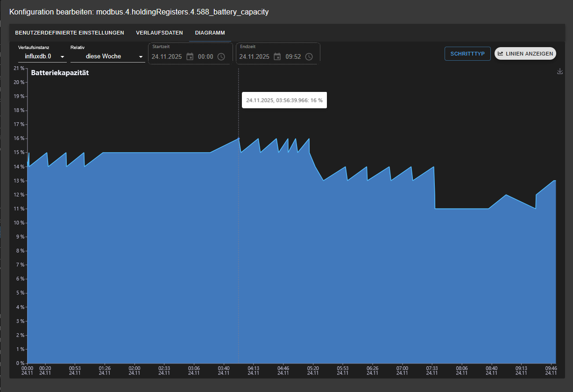Open the start time clock picker

(221, 56)
